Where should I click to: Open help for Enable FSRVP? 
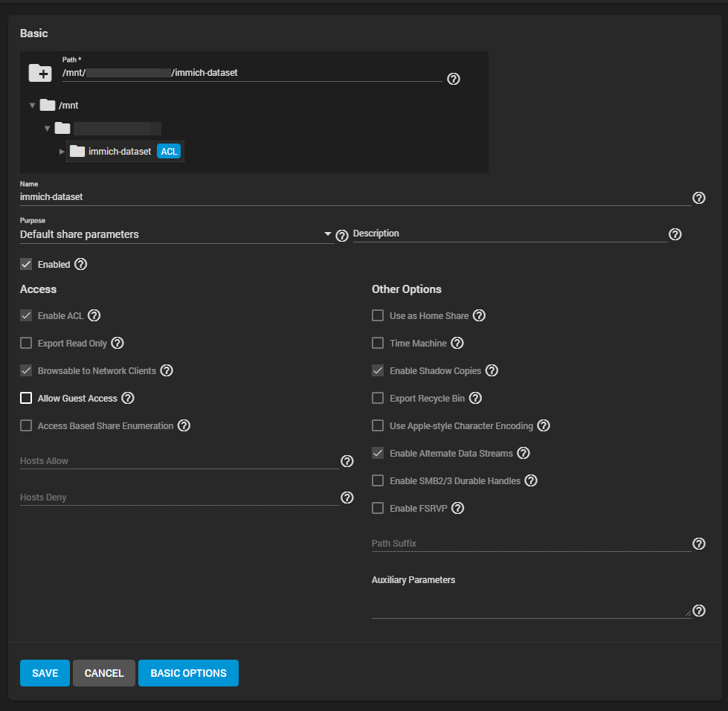[x=458, y=508]
